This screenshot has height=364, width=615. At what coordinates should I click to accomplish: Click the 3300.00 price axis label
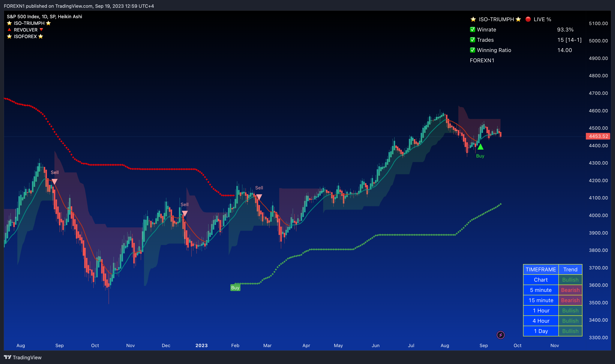coord(598,337)
